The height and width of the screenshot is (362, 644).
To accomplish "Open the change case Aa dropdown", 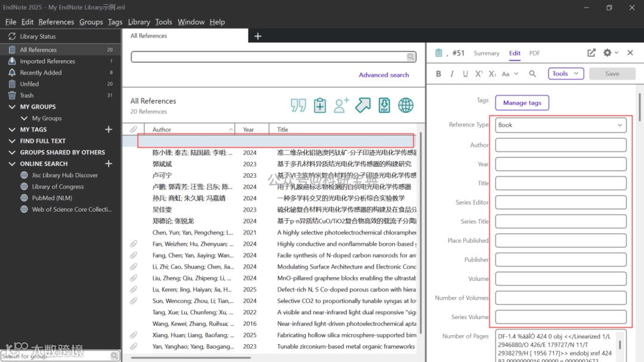I will pyautogui.click(x=510, y=74).
